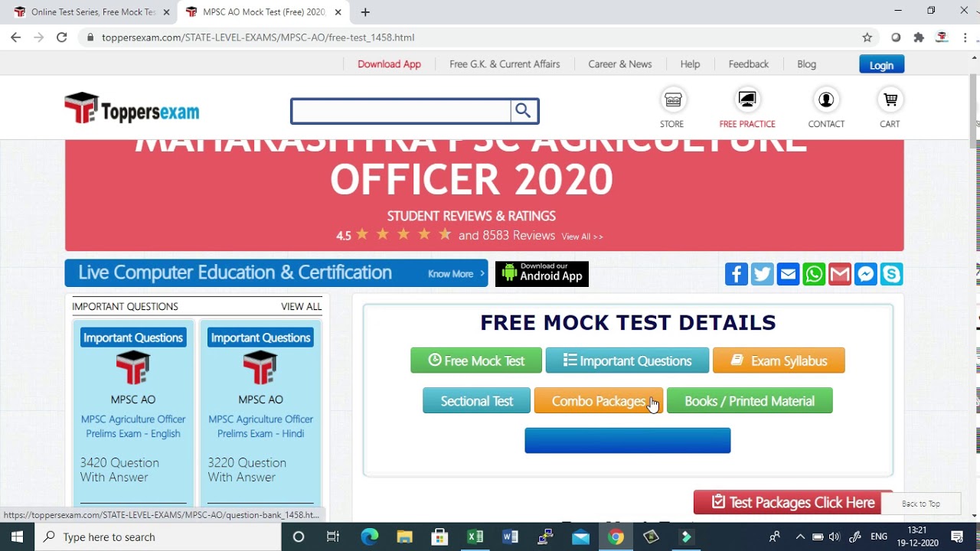Open Help menu item
The width and height of the screenshot is (980, 551).
690,64
